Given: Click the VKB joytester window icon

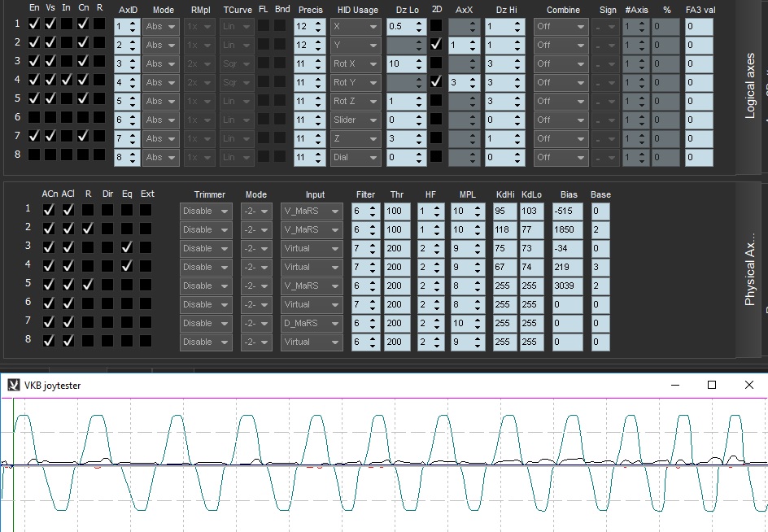Looking at the screenshot, I should click(x=13, y=385).
